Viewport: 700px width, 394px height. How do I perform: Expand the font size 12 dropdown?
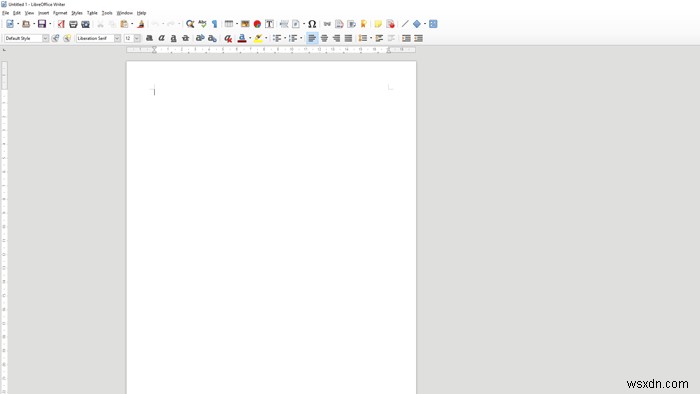pyautogui.click(x=137, y=38)
